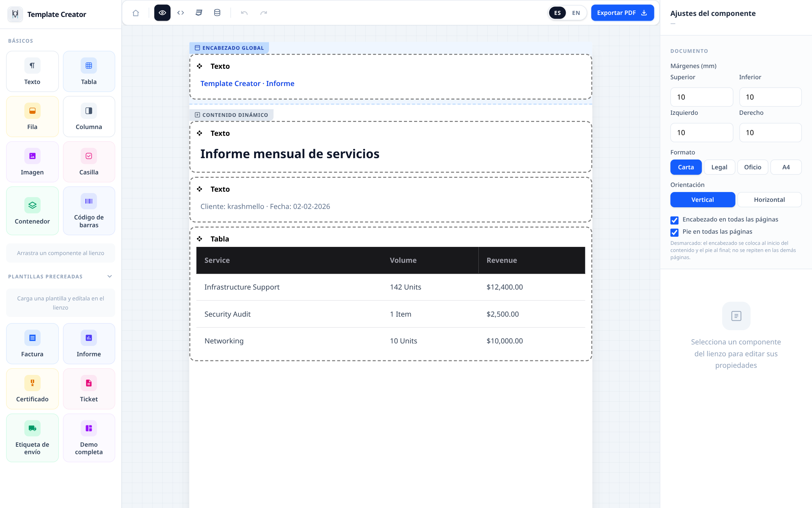Uncheck Pie en todas las páginas
Image resolution: width=812 pixels, height=508 pixels.
pyautogui.click(x=674, y=232)
